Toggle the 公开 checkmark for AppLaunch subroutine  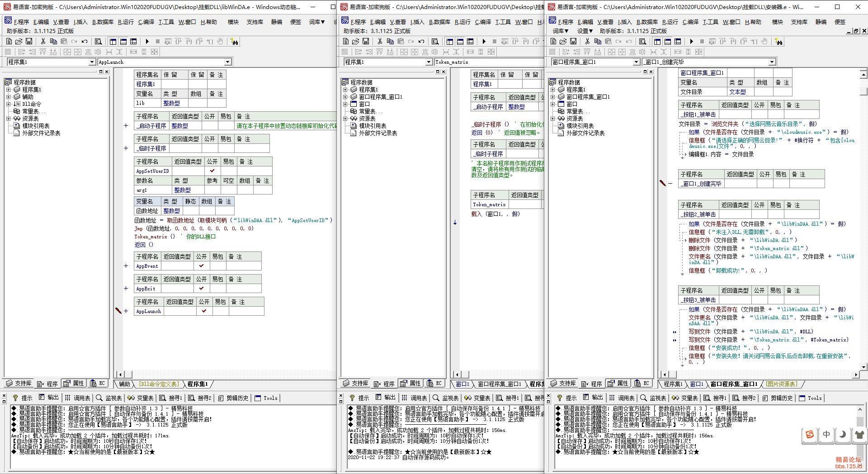coord(204,311)
